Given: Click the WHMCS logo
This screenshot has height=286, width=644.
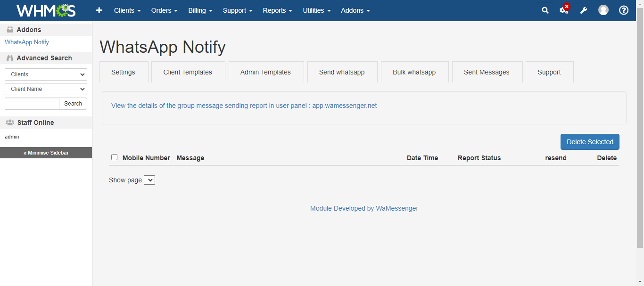Looking at the screenshot, I should pyautogui.click(x=46, y=10).
